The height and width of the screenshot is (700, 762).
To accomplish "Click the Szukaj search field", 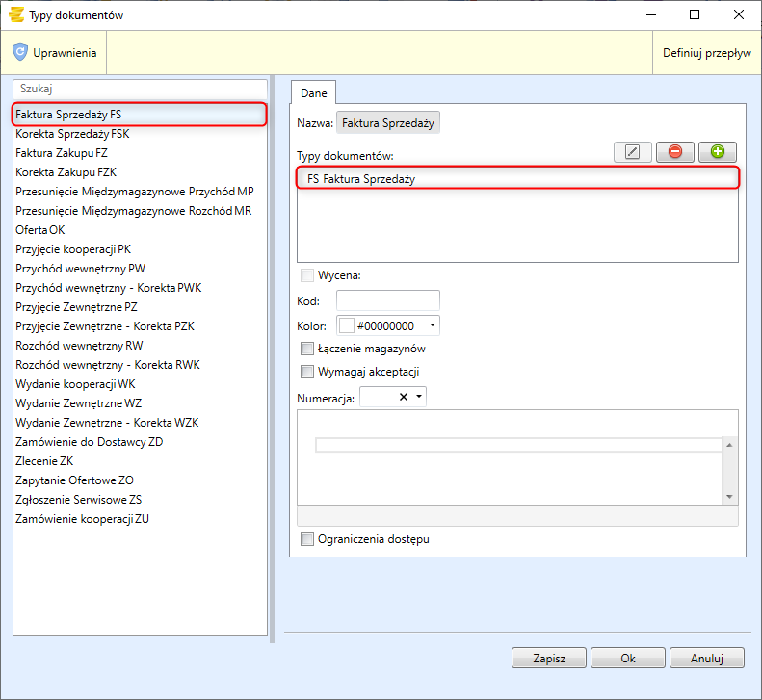I will (x=139, y=88).
